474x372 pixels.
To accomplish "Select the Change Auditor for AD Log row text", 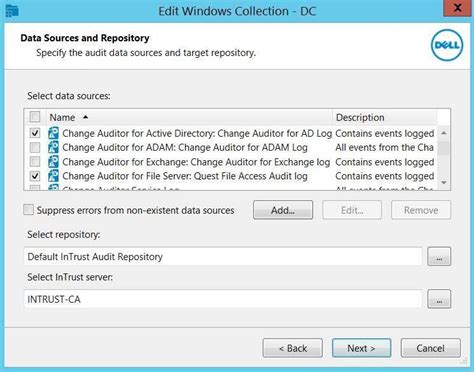I will [x=197, y=133].
